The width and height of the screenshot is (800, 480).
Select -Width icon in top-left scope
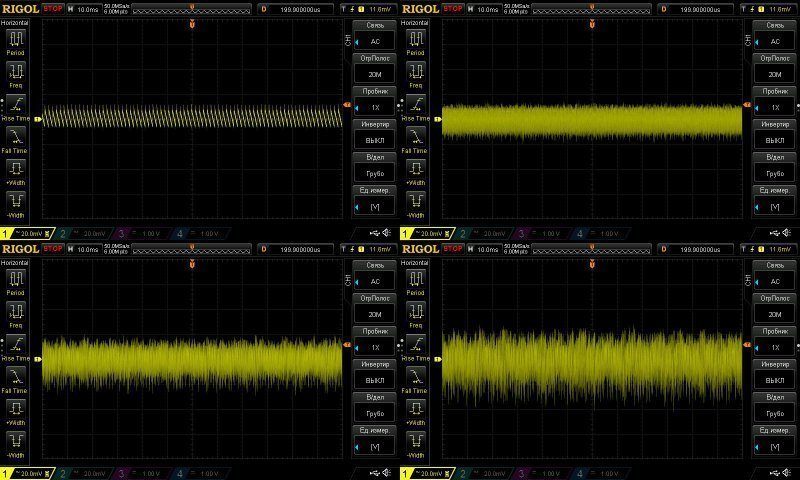pyautogui.click(x=16, y=201)
